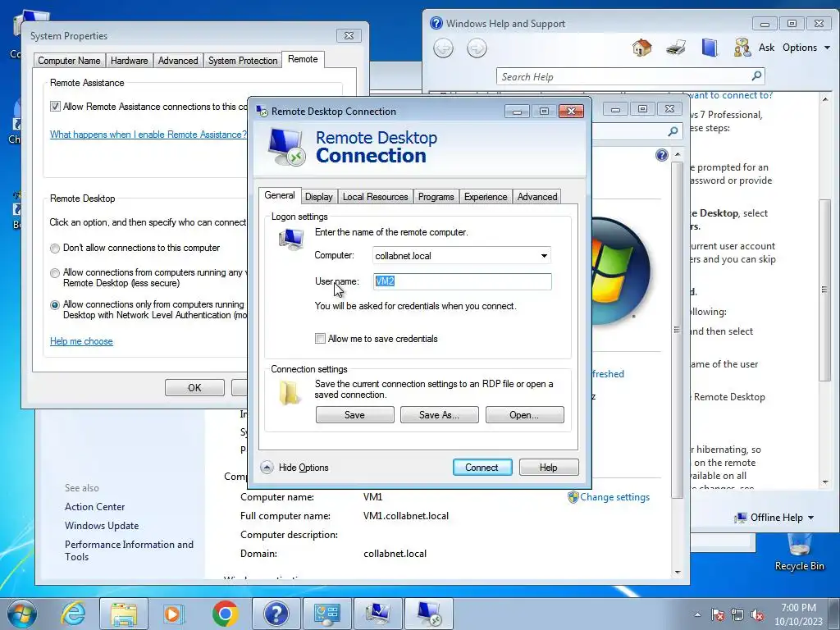Click OK in System Properties
This screenshot has height=630, width=840.
[x=194, y=387]
